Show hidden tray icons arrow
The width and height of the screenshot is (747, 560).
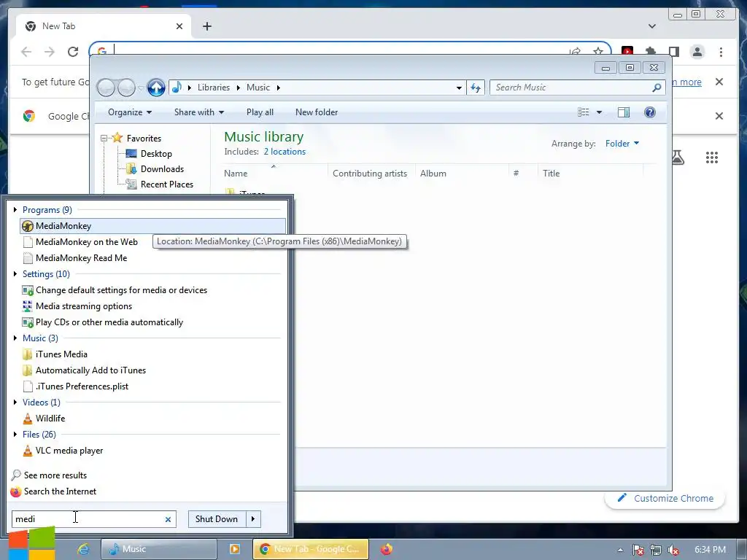click(x=620, y=550)
